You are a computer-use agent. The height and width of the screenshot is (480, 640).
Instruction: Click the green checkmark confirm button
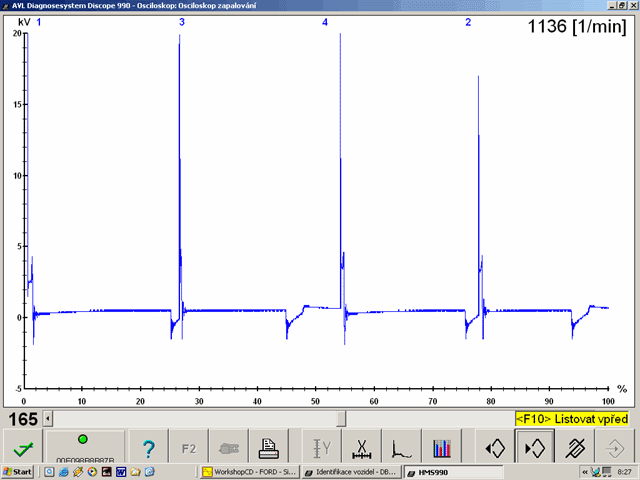(23, 448)
